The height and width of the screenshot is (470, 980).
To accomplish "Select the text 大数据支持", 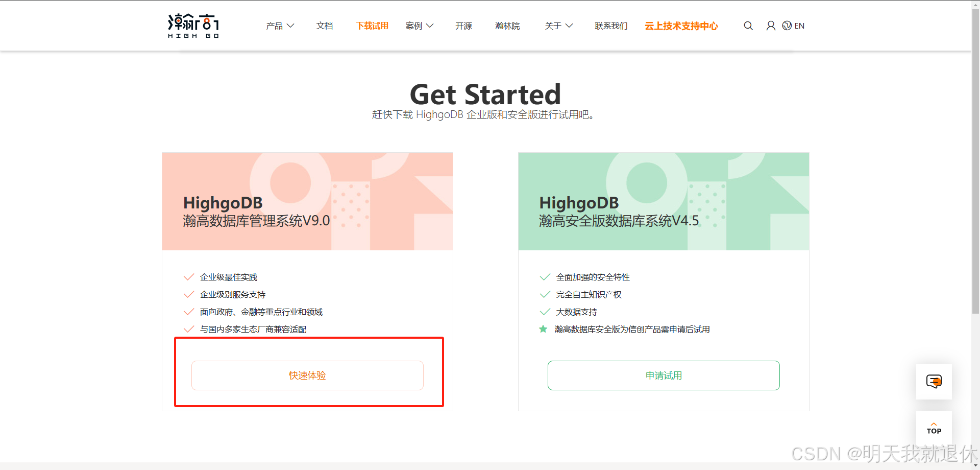I will pos(577,312).
